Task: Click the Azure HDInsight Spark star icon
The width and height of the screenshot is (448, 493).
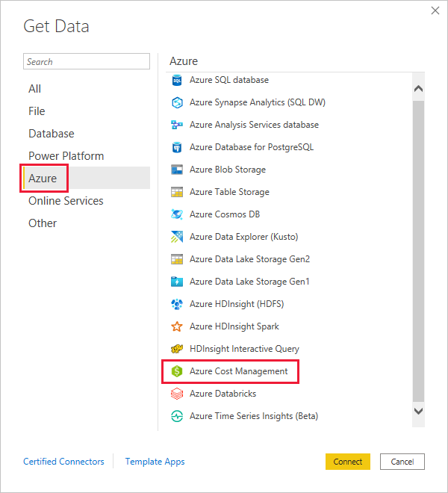Action: point(177,326)
